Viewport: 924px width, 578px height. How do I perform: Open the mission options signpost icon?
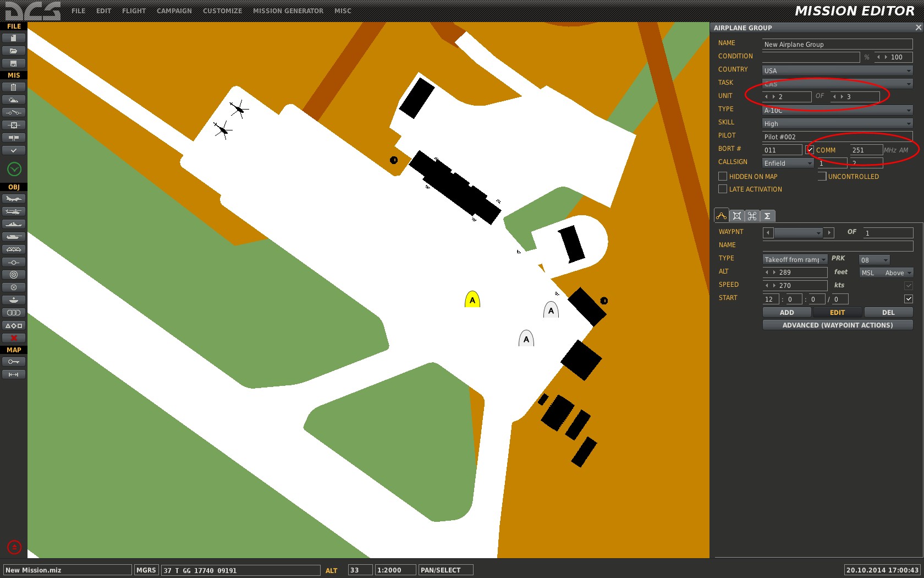[x=14, y=138]
